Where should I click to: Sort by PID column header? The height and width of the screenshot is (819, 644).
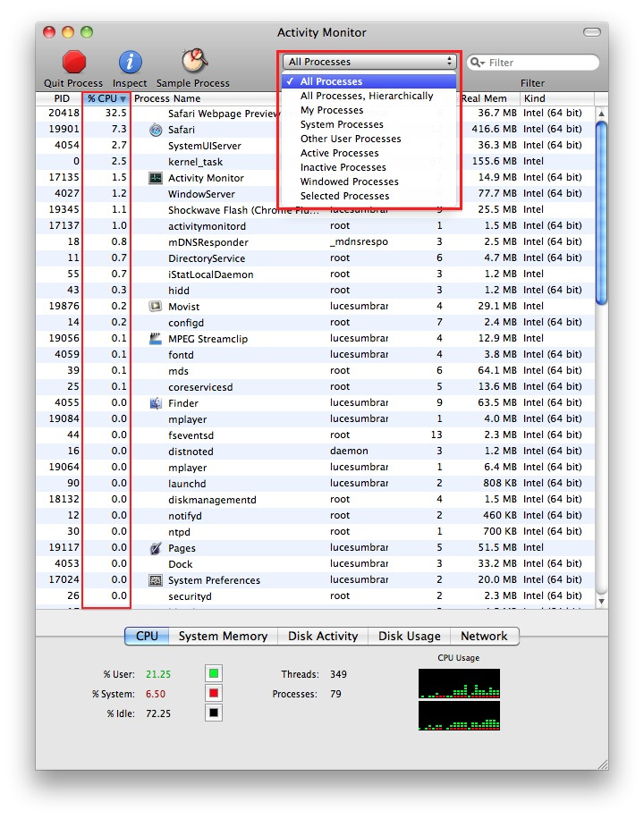[59, 98]
